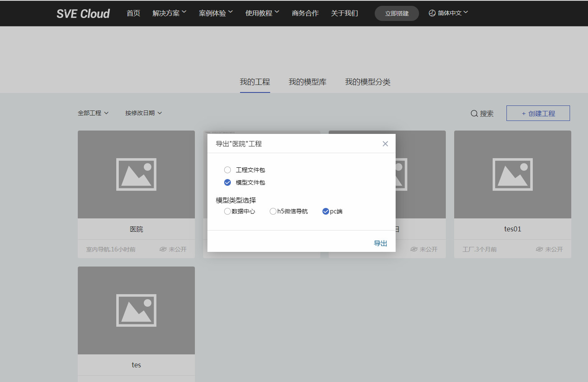Click the 创建工程 button
The height and width of the screenshot is (382, 588).
click(x=538, y=113)
